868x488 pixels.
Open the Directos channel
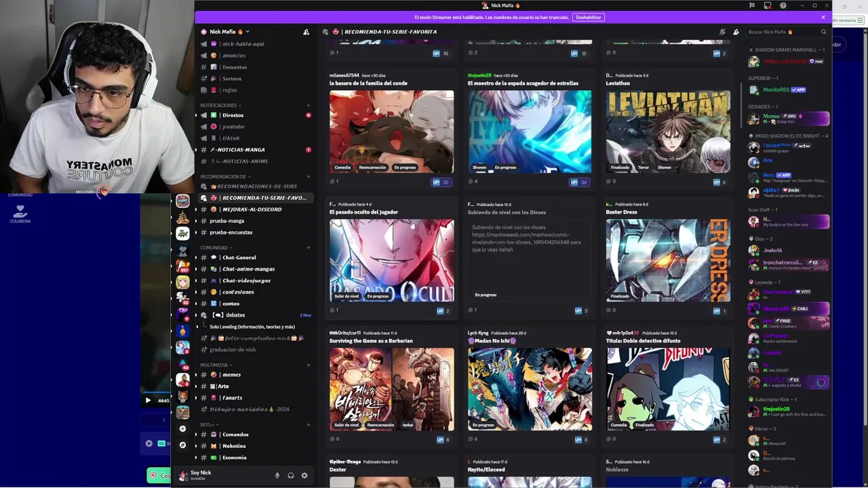pos(254,115)
